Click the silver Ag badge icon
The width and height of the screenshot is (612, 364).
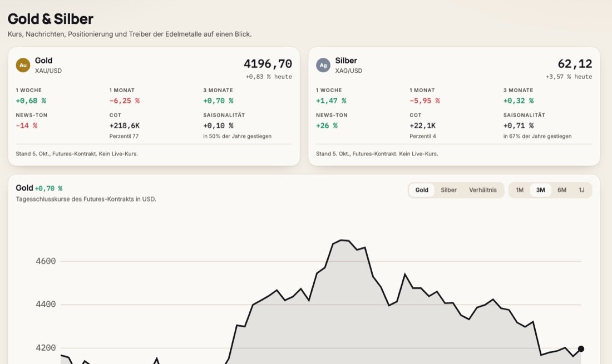323,65
